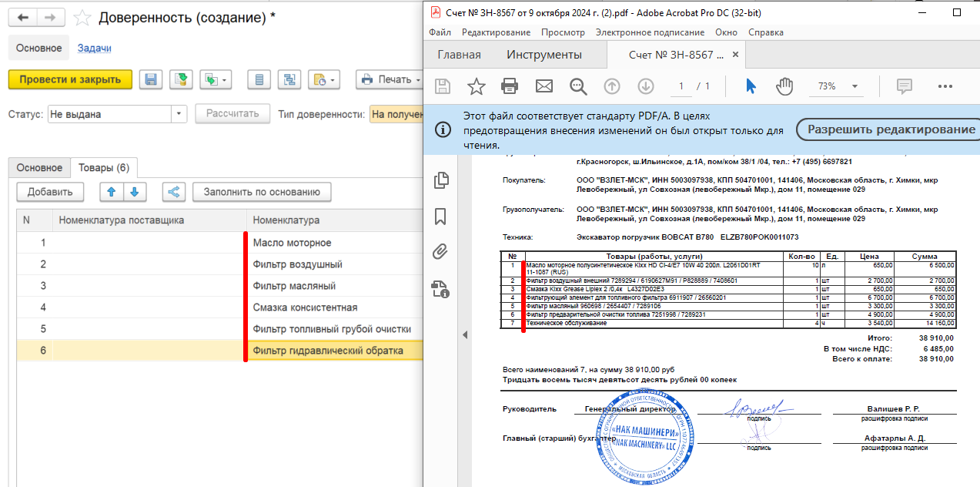Open the standards panel in Acrobat sidebar

coord(441,288)
